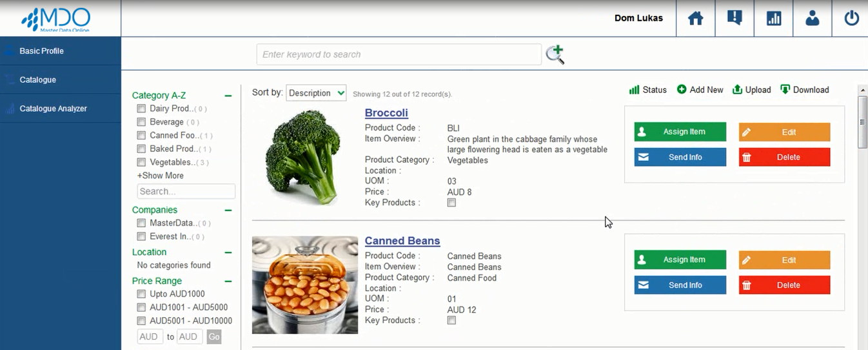Collapse the Category A-Z section
Screen dimensions: 868x350
[x=228, y=96]
